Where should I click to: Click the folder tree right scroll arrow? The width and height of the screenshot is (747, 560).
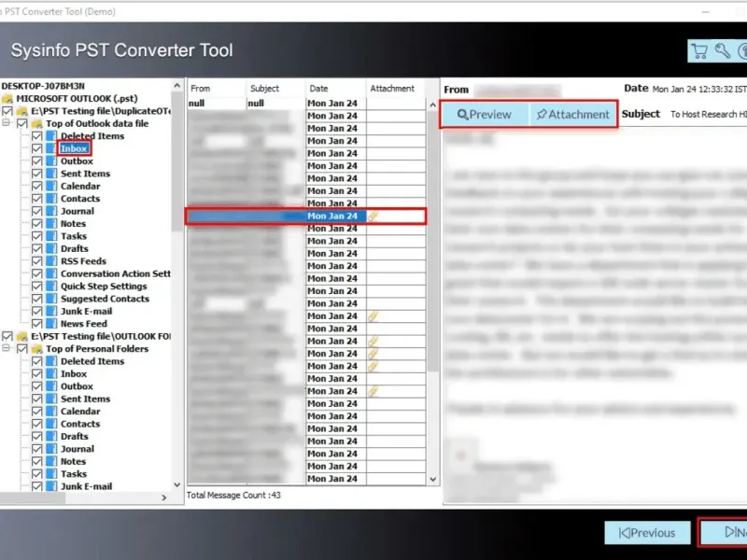click(x=164, y=497)
